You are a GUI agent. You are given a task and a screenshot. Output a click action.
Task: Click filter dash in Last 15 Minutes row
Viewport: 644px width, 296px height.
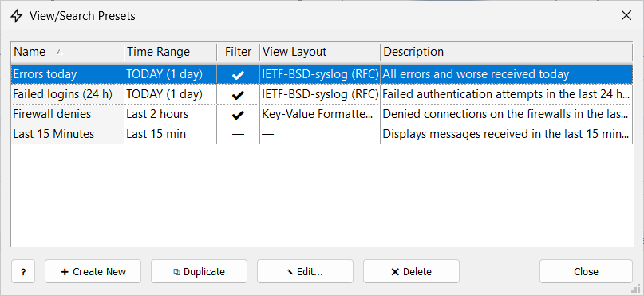pyautogui.click(x=239, y=134)
